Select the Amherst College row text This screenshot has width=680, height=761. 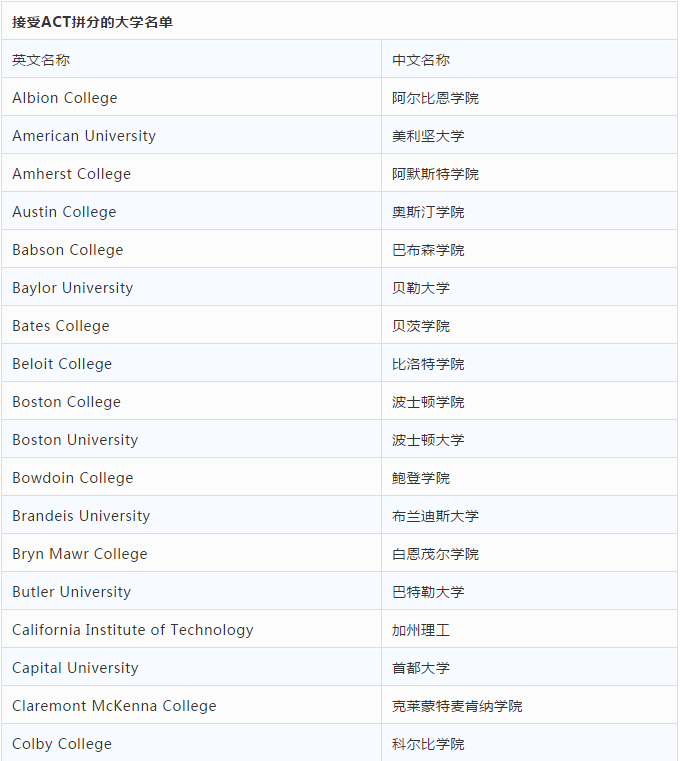click(x=72, y=174)
